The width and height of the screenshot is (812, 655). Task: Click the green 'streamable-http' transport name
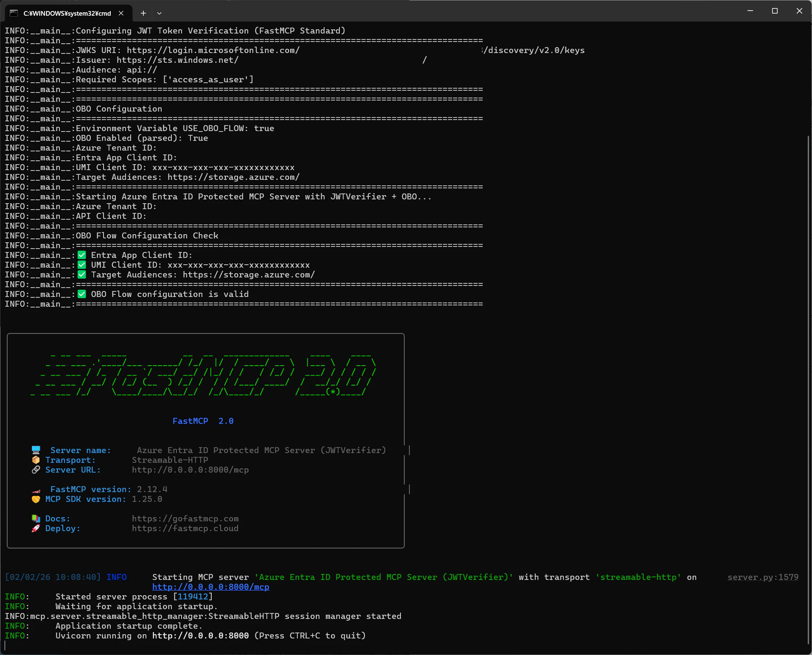638,577
